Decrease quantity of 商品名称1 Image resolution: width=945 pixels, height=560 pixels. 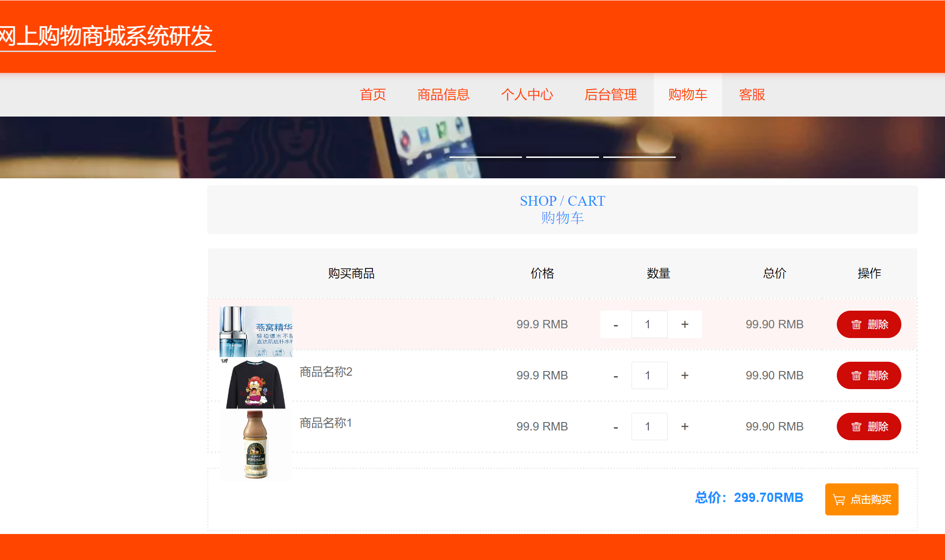click(x=615, y=426)
